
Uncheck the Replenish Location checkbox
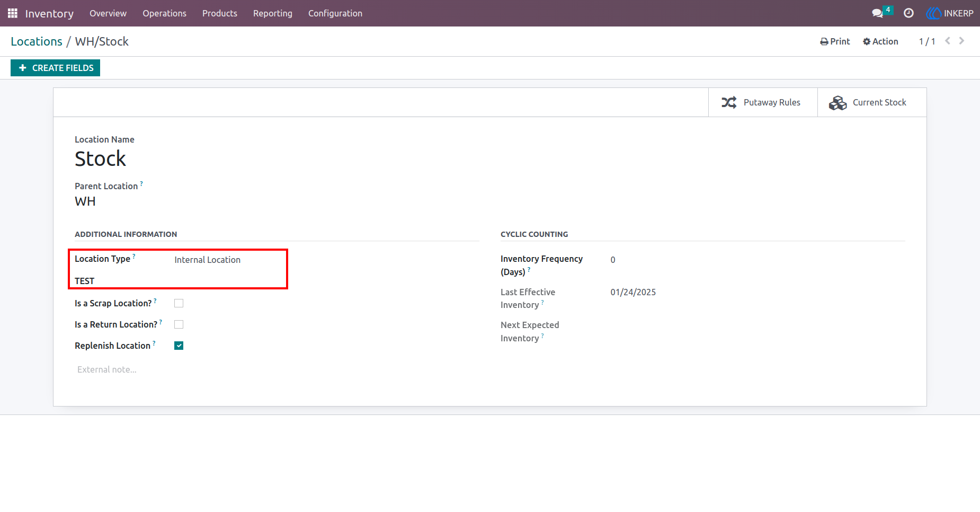179,346
